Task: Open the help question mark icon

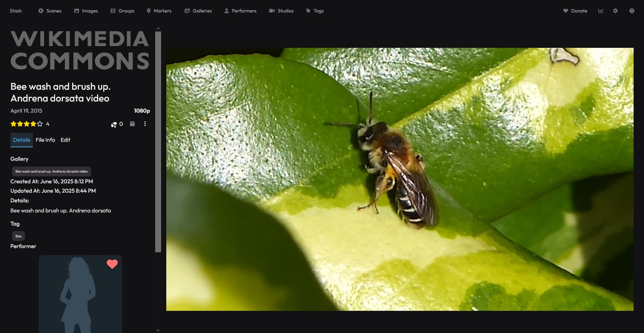Action: [x=632, y=11]
